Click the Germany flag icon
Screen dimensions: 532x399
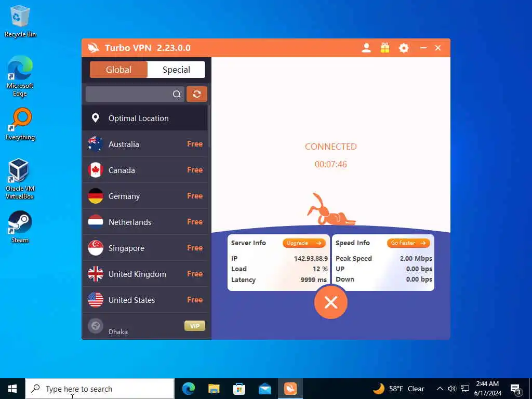(x=96, y=196)
